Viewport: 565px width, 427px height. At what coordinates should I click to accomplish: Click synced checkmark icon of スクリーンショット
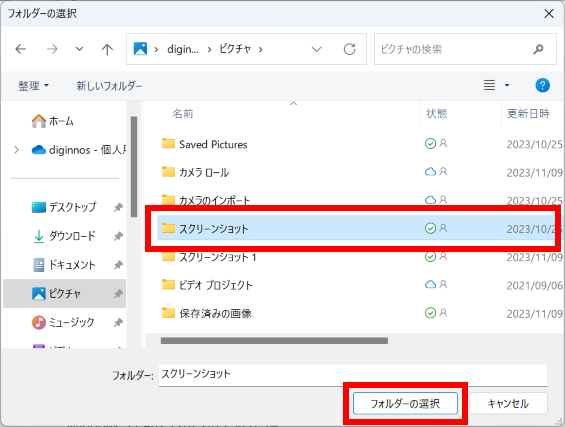(x=430, y=228)
